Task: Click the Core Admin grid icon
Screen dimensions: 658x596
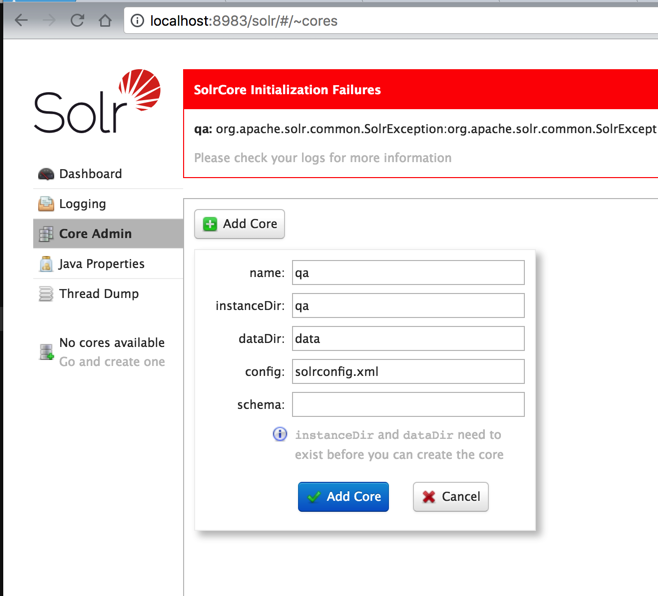Action: 46,234
